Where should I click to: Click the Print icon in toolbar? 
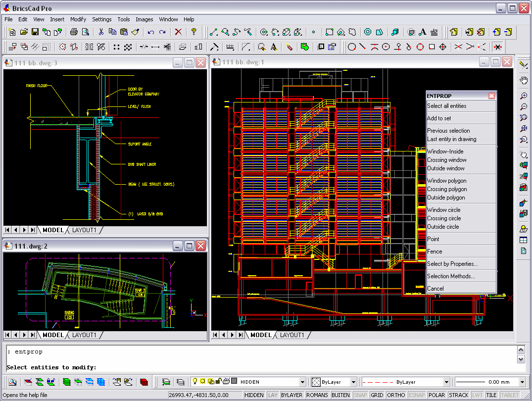pos(74,32)
